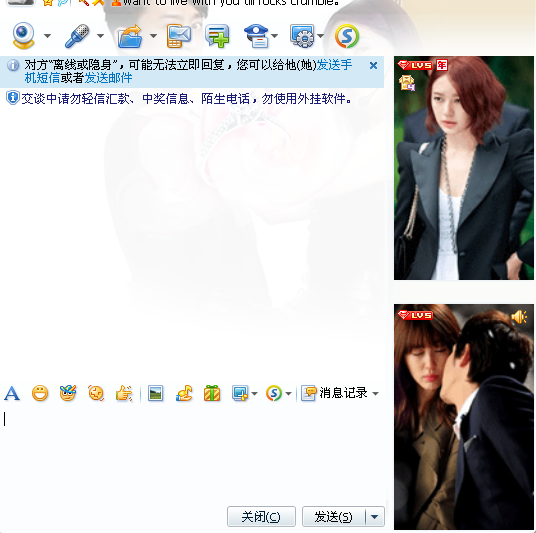The height and width of the screenshot is (533, 536).
Task: Expand the voice call options arrow
Action: pyautogui.click(x=100, y=36)
